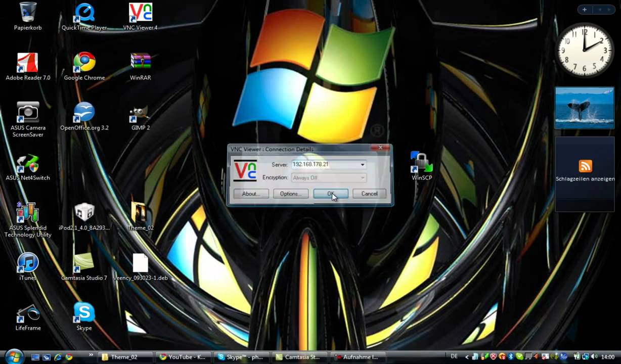Select the GIMP 2 desktop icon
The height and width of the screenshot is (364, 621).
pos(140,116)
